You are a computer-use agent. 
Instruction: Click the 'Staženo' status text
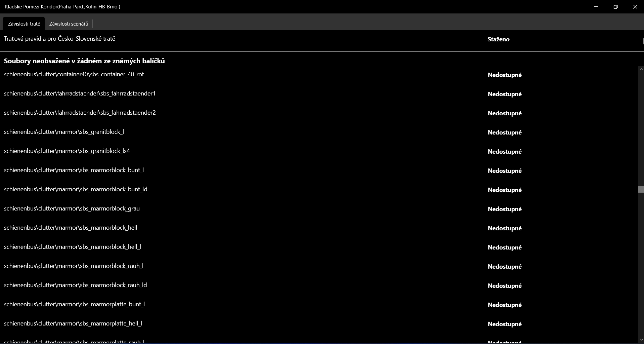[499, 39]
